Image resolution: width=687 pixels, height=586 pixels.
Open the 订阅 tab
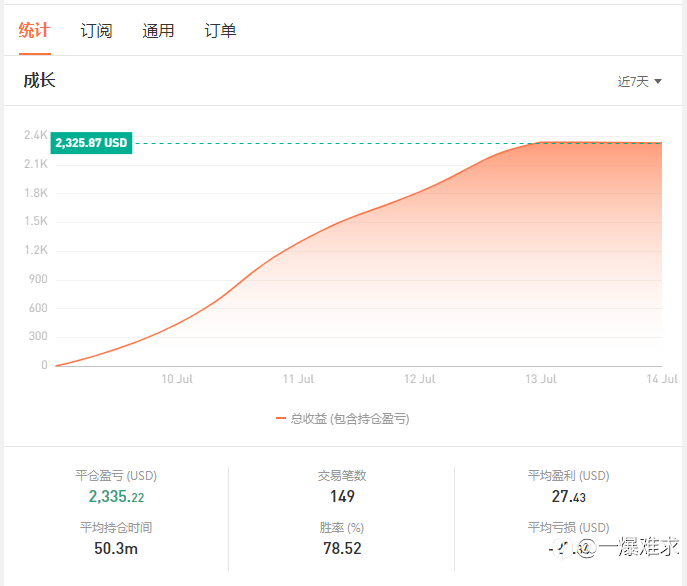96,31
